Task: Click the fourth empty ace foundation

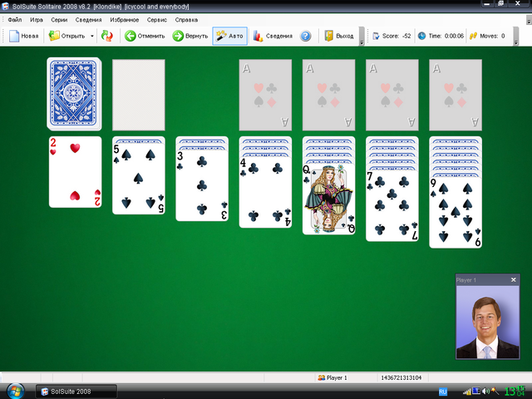Action: (456, 95)
